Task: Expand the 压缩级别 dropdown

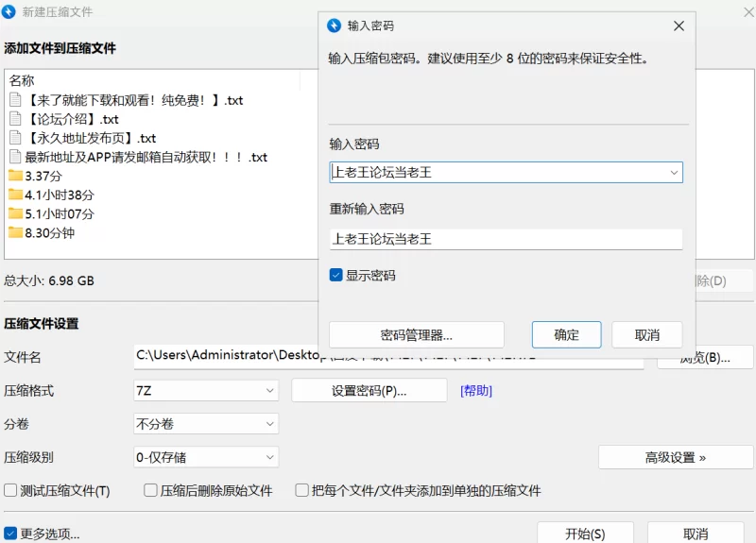Action: [x=206, y=457]
